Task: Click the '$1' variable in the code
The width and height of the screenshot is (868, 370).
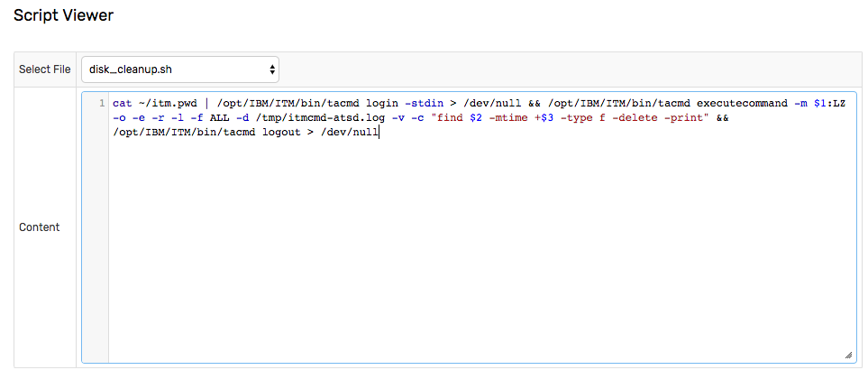Action: point(818,103)
